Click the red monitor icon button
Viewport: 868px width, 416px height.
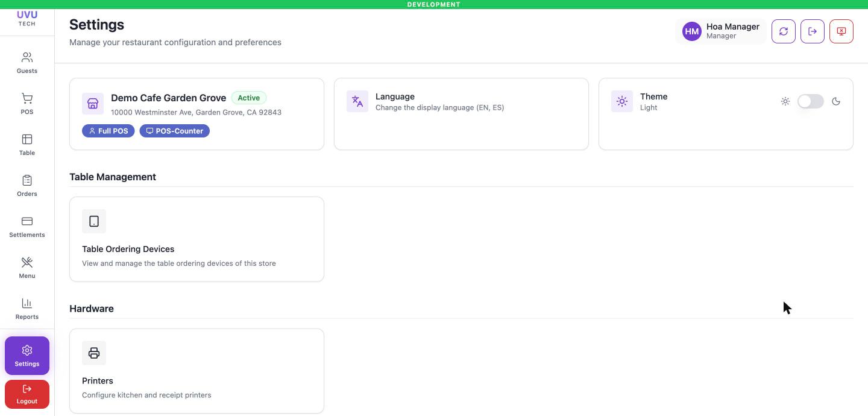click(841, 31)
